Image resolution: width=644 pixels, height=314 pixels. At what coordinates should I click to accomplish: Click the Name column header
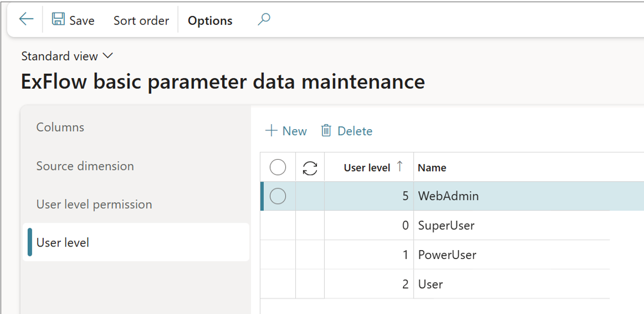432,167
